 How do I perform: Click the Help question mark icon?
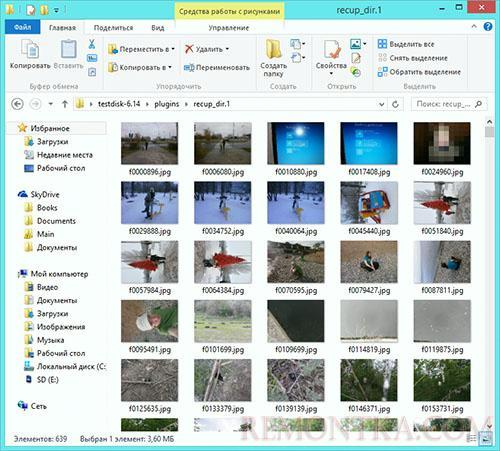(x=488, y=27)
